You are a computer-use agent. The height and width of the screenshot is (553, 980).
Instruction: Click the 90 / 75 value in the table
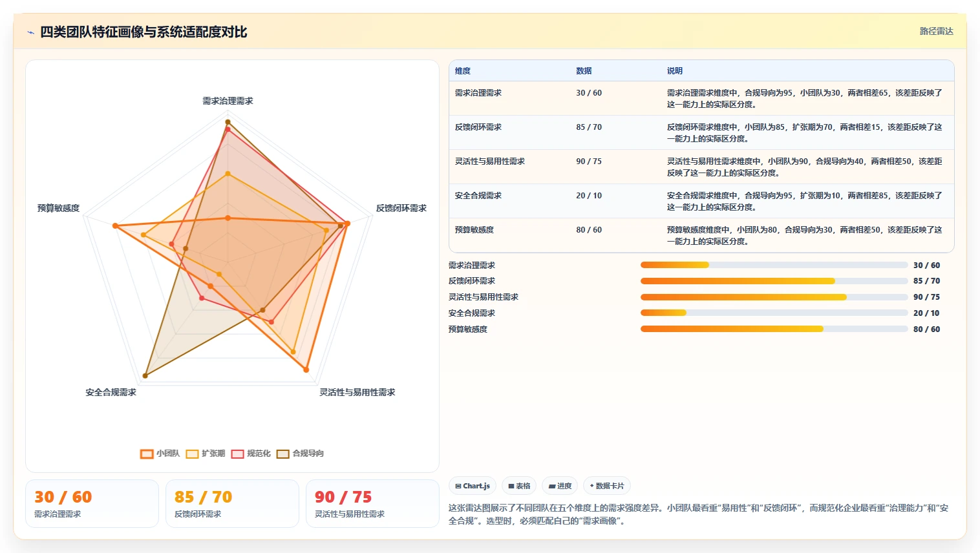[x=589, y=162]
